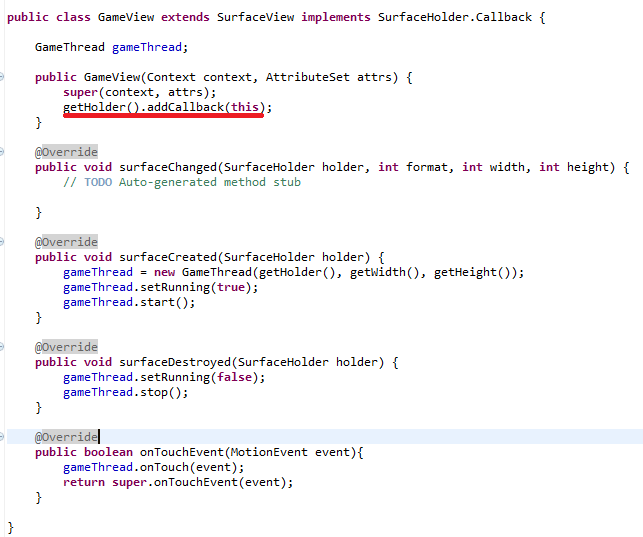
Task: Click 'gameThread.setRunning(false);' statement
Action: coord(164,377)
